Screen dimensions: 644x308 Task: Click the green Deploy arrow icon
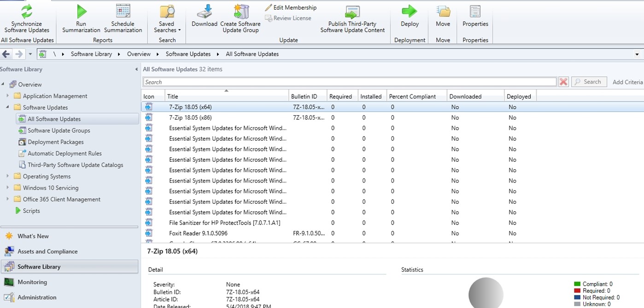pos(410,11)
